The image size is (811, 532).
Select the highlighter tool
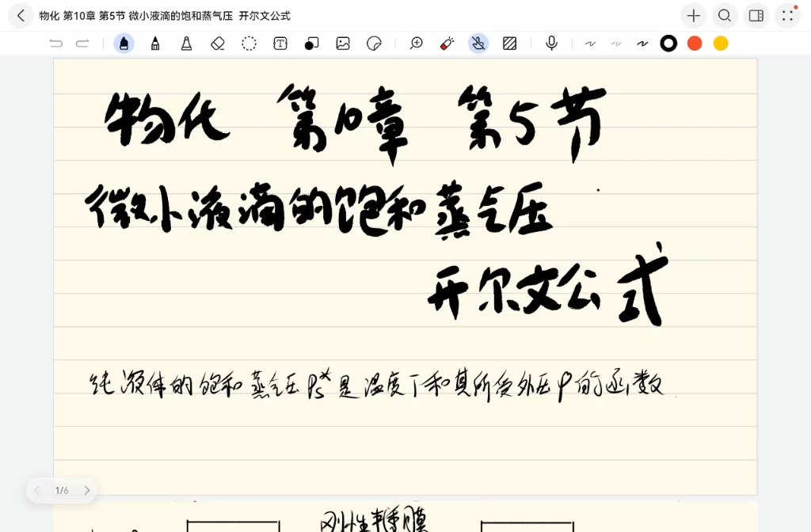[x=186, y=44]
